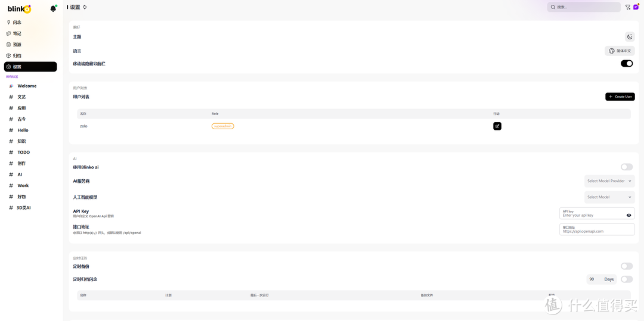Image resolution: width=644 pixels, height=321 pixels.
Task: Select the 设置 sidebar item
Action: click(x=30, y=67)
